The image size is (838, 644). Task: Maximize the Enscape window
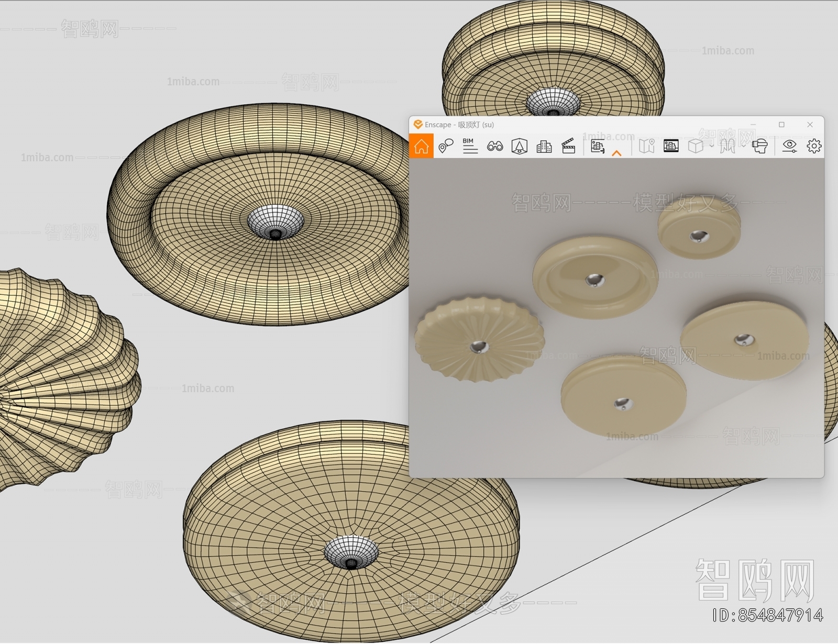pos(781,125)
